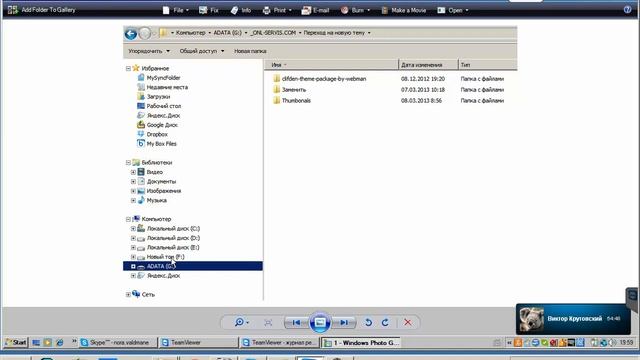Screen dimensions: 640x360
Task: Collapse the Избранное tree section
Action: 128,69
